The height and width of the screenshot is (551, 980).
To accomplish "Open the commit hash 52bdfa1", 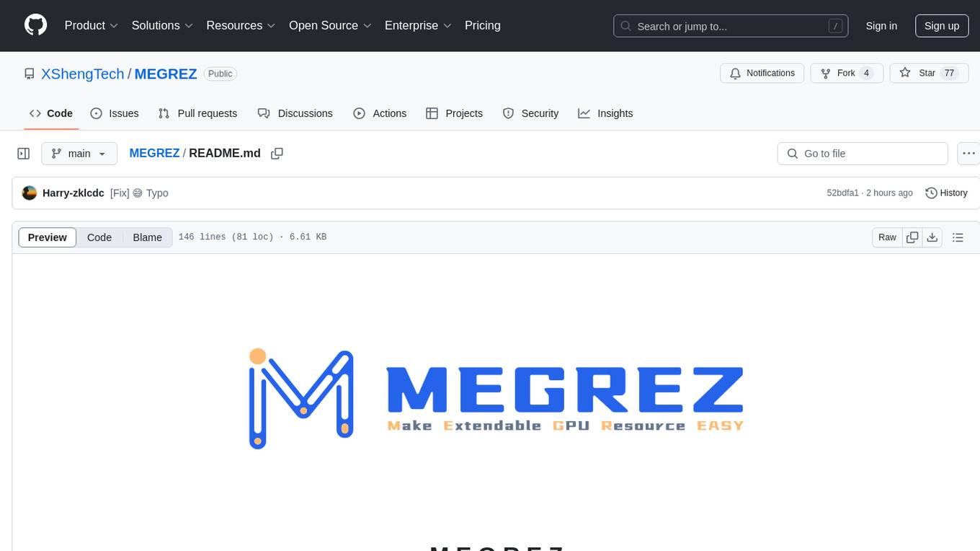I will pos(842,193).
